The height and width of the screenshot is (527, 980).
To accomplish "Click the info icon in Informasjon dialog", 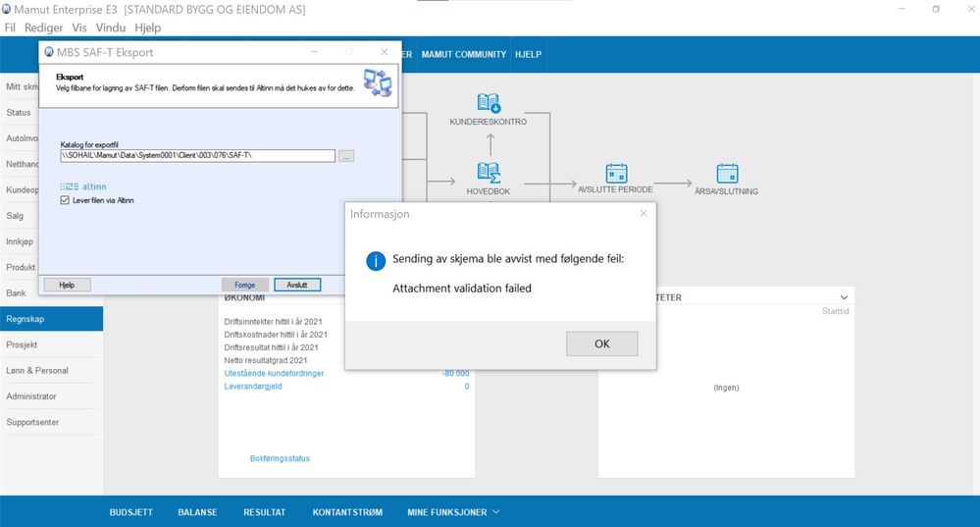I will (x=376, y=261).
